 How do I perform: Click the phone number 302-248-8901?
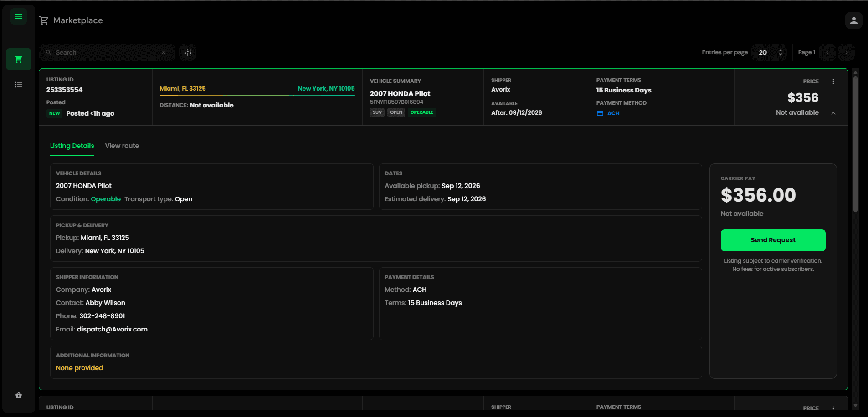(102, 316)
